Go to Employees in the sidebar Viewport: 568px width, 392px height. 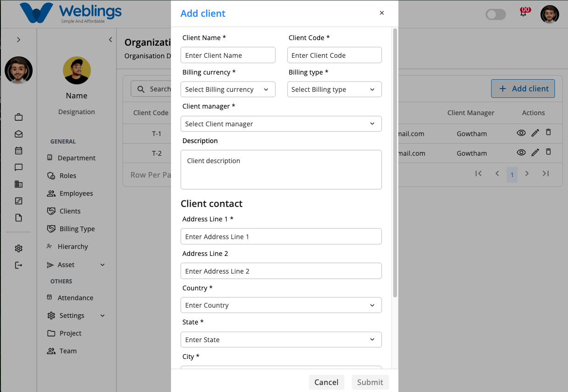(x=70, y=193)
